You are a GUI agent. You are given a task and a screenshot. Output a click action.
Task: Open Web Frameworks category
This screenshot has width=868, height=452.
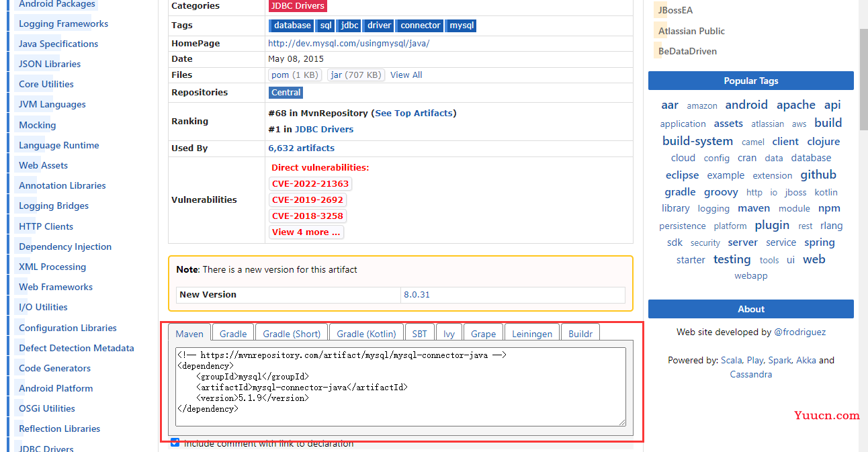pyautogui.click(x=56, y=287)
